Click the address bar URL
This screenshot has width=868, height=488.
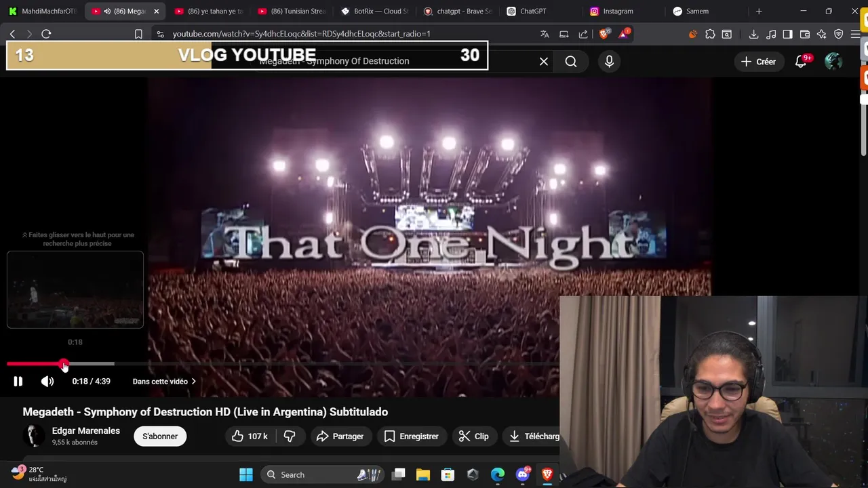click(301, 34)
